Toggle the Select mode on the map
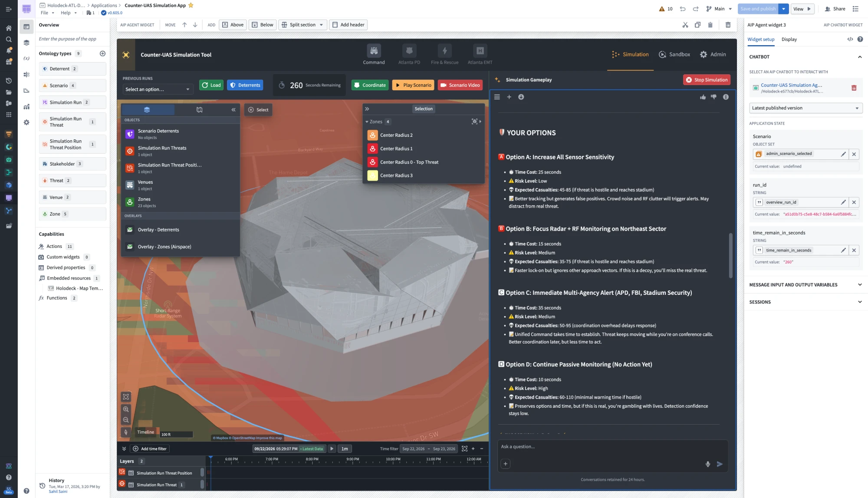This screenshot has height=498, width=868. [258, 110]
